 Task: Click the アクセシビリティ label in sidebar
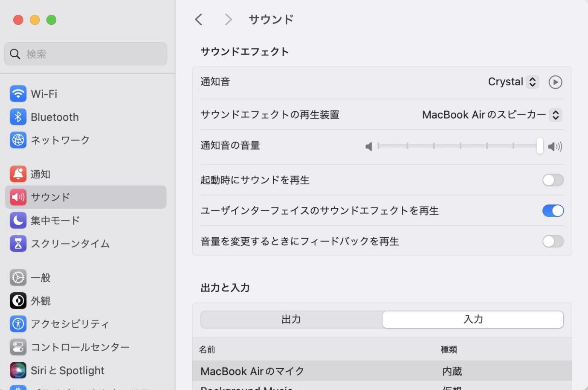[x=70, y=324]
